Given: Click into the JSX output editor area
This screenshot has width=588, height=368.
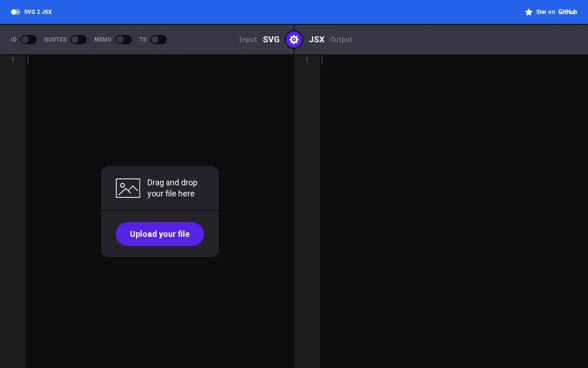Looking at the screenshot, I should [454, 211].
